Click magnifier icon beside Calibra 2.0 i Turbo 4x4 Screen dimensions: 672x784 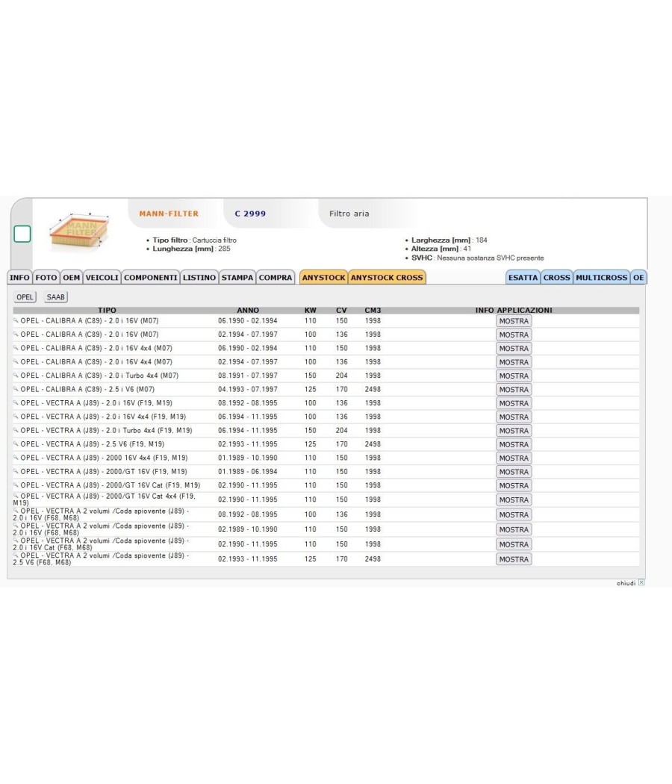[x=16, y=375]
